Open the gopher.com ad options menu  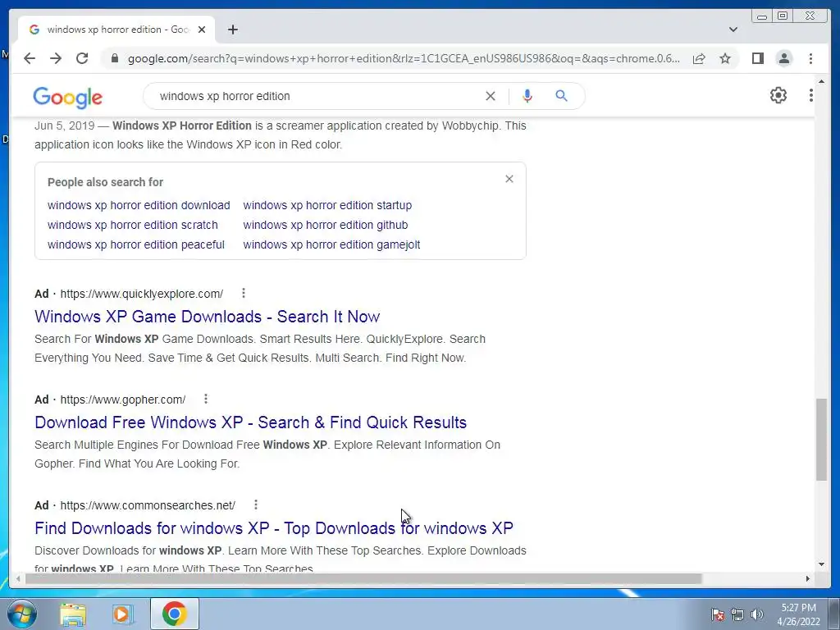[x=206, y=399]
